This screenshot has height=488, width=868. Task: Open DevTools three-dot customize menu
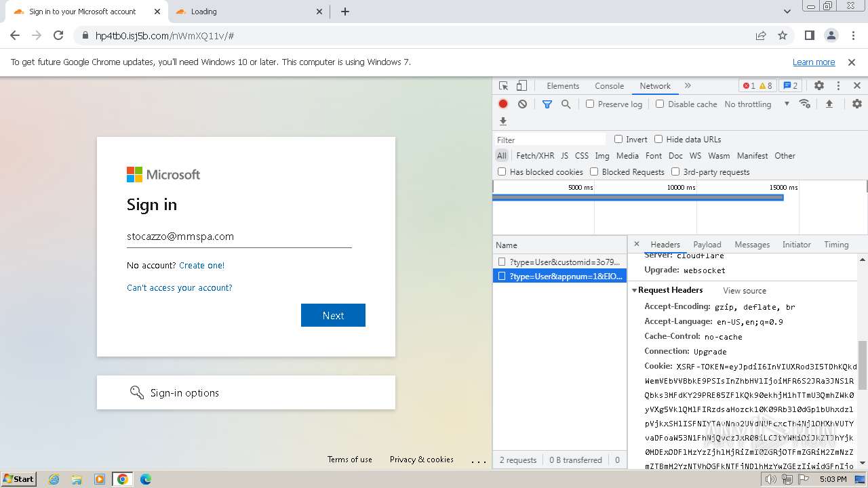(838, 86)
